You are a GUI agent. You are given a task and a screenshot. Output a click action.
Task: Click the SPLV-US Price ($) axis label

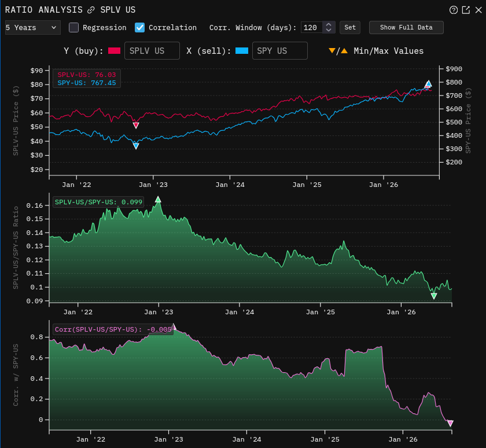(x=16, y=120)
